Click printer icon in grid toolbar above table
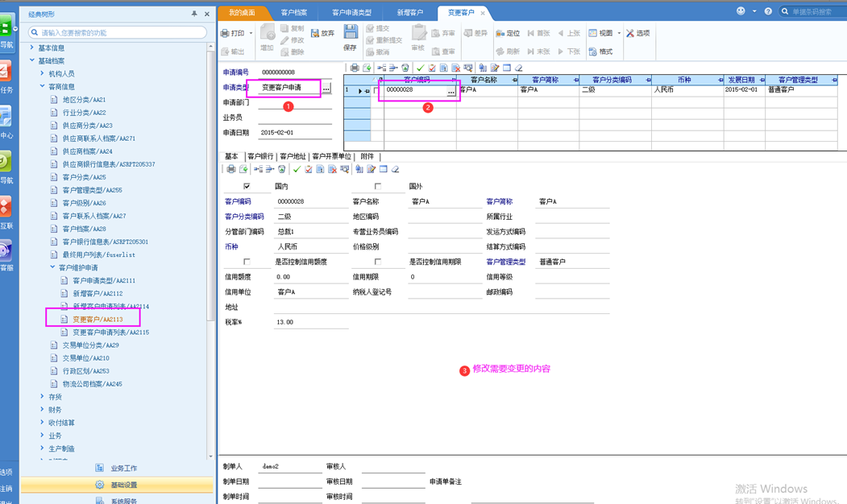Image resolution: width=847 pixels, height=504 pixels. pos(355,68)
